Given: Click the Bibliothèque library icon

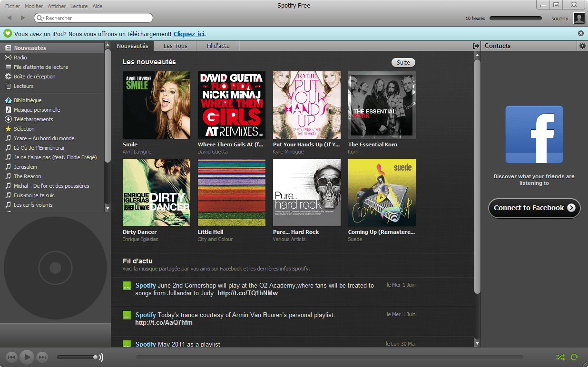Looking at the screenshot, I should pos(8,100).
